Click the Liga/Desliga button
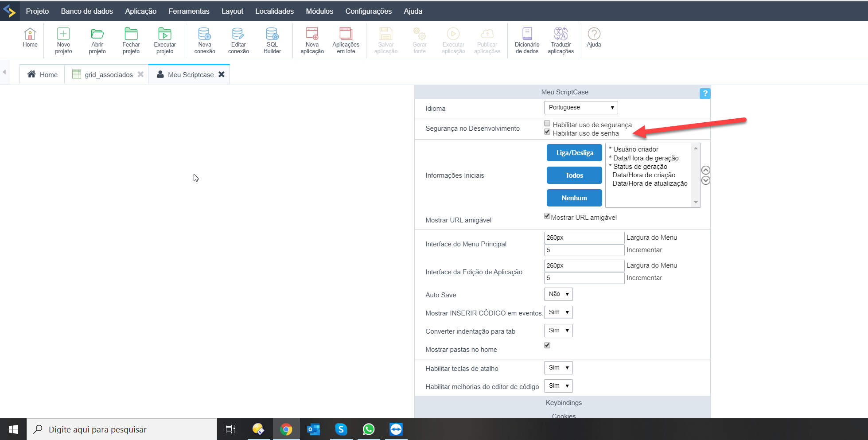868x440 pixels. coord(574,152)
